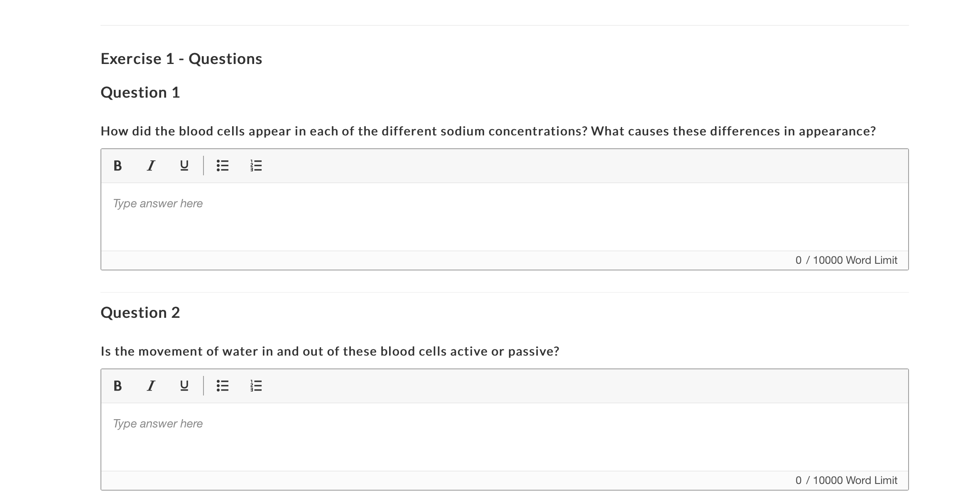Insert a bulleted list in Question 2 answer
The image size is (980, 496).
pos(223,386)
